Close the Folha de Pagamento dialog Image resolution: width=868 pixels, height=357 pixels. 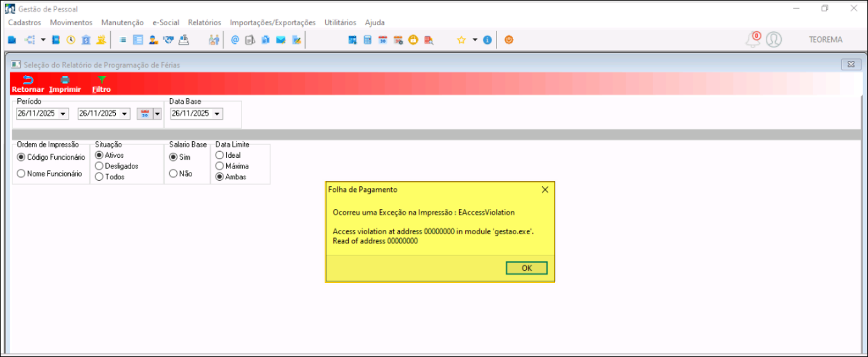click(545, 190)
